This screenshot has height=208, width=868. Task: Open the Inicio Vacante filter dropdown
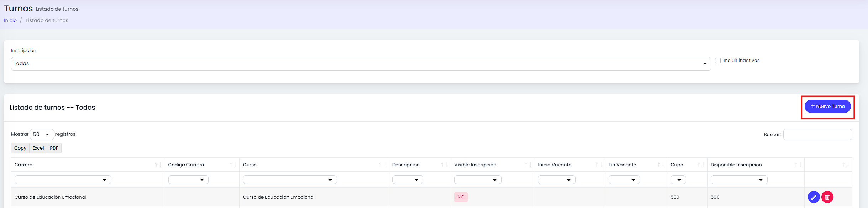(x=557, y=180)
